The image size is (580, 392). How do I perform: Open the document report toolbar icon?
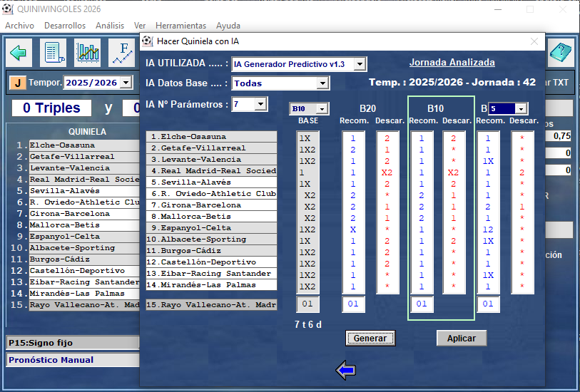click(55, 53)
